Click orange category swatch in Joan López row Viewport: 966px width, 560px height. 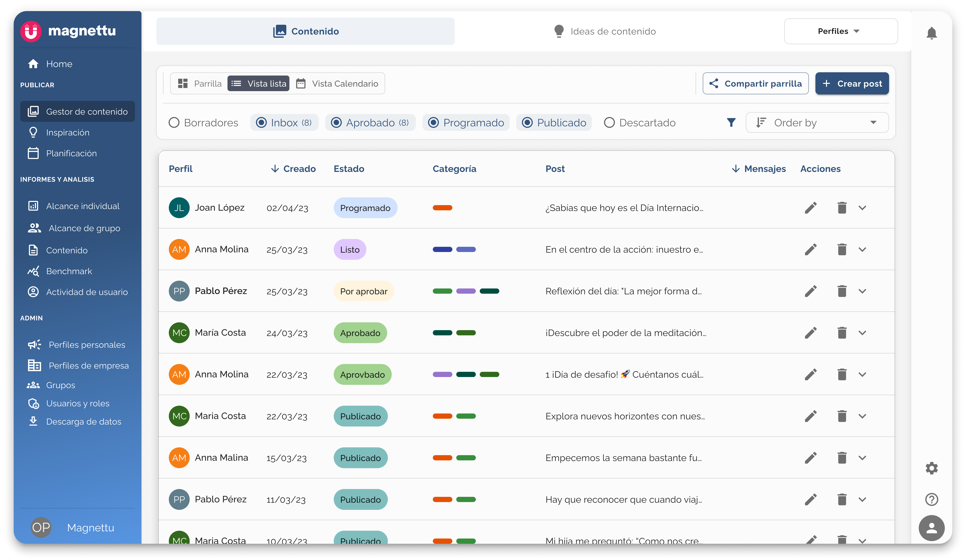tap(442, 208)
